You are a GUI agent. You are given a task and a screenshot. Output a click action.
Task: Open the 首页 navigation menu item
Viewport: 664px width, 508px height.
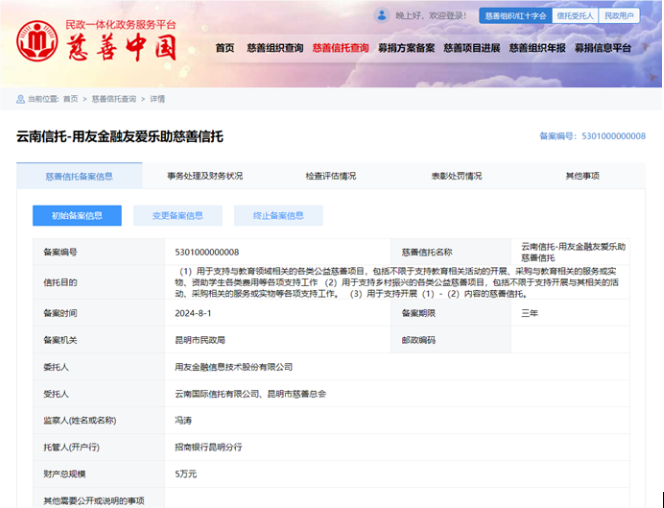(225, 48)
